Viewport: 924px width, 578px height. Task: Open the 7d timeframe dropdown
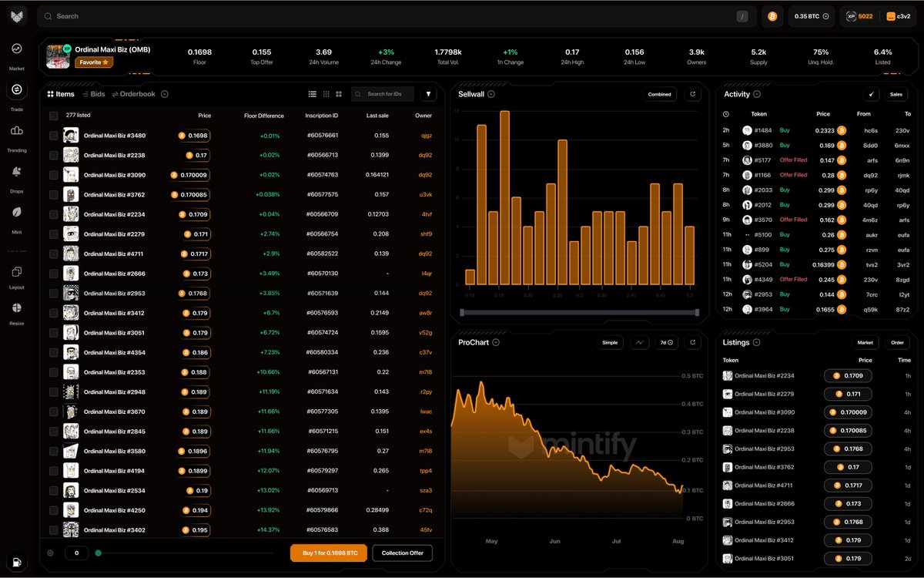(666, 342)
